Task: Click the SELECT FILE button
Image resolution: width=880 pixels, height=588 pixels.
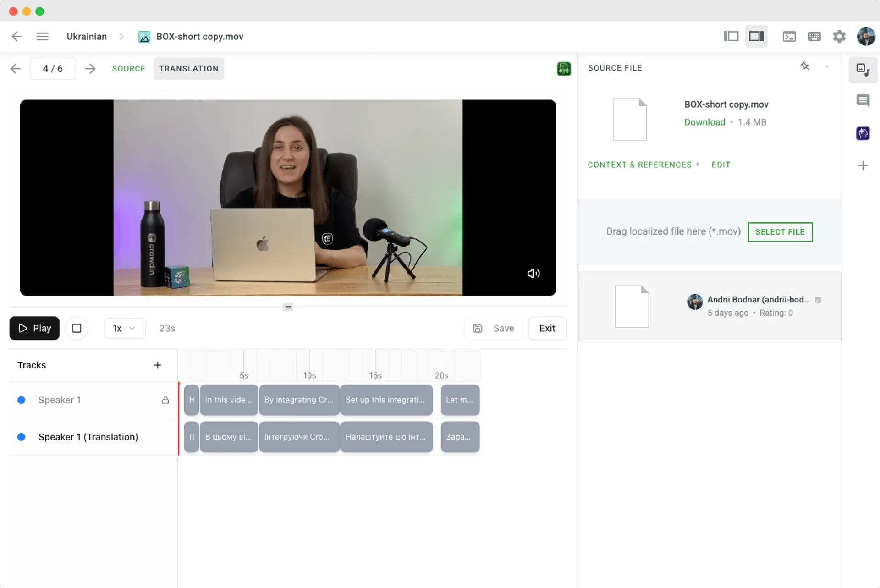Action: 780,232
